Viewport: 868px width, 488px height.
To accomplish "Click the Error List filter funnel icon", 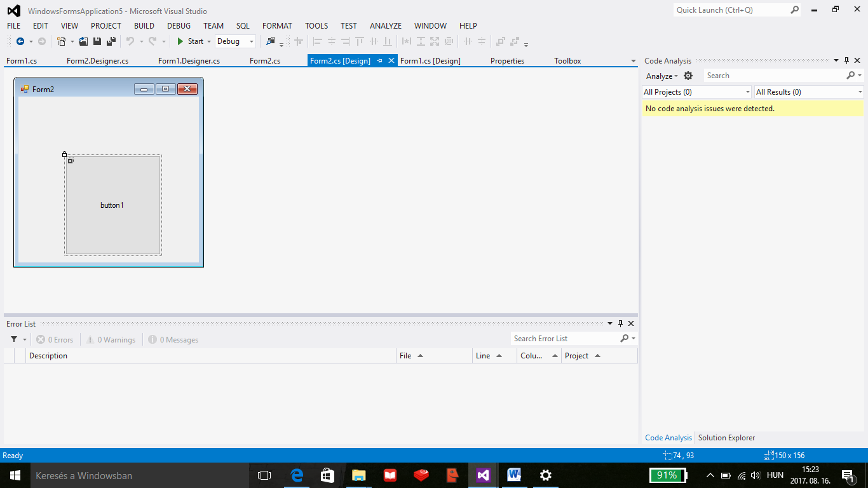I will point(14,339).
